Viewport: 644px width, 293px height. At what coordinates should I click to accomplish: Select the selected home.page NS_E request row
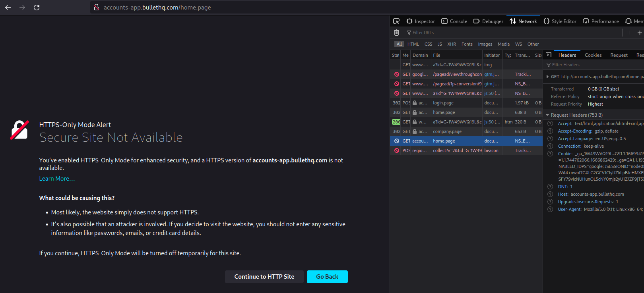click(x=466, y=141)
